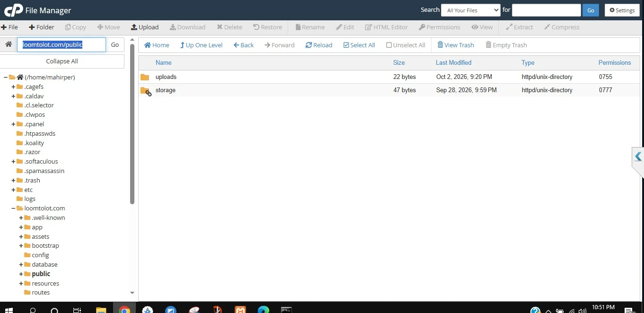Check the Select All checkbox
This screenshot has width=644, height=313.
346,45
